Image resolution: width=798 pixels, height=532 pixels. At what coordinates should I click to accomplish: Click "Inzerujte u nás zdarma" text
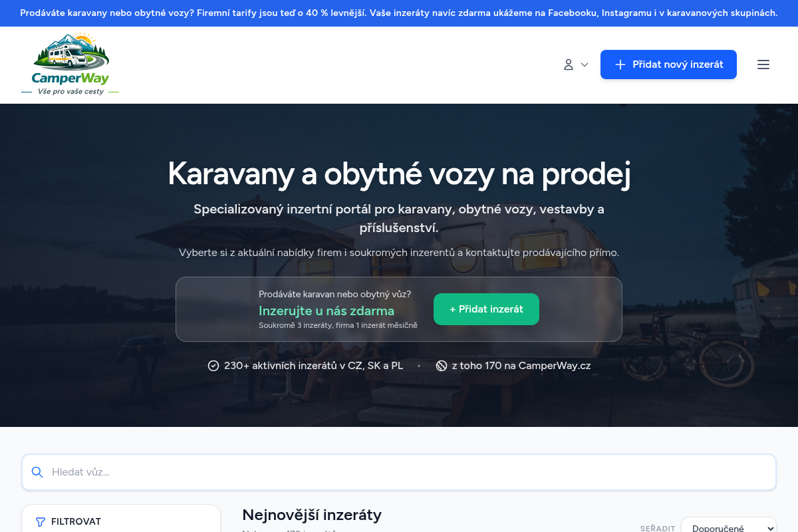327,311
